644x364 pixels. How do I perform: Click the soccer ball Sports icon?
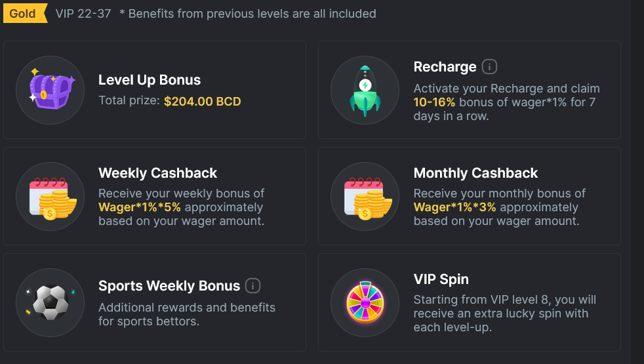tap(50, 303)
